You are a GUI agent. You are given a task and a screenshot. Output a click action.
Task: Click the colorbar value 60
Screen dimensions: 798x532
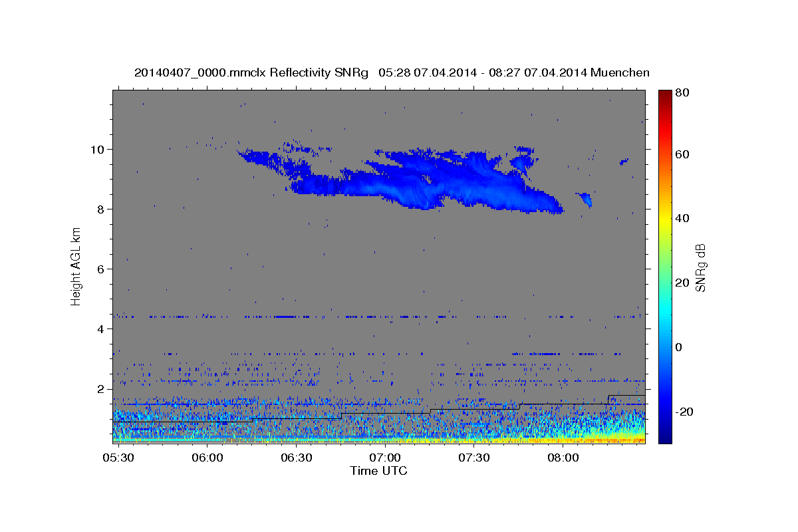[x=682, y=154]
